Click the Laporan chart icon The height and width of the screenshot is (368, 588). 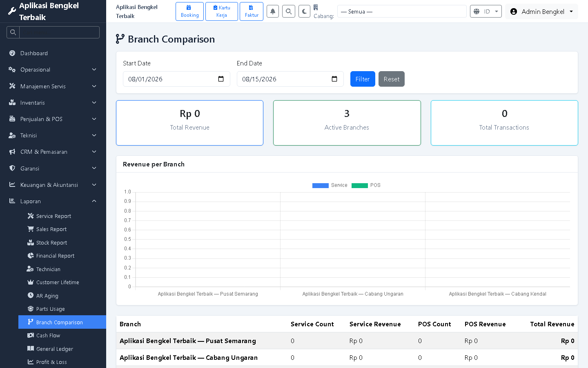[12, 201]
